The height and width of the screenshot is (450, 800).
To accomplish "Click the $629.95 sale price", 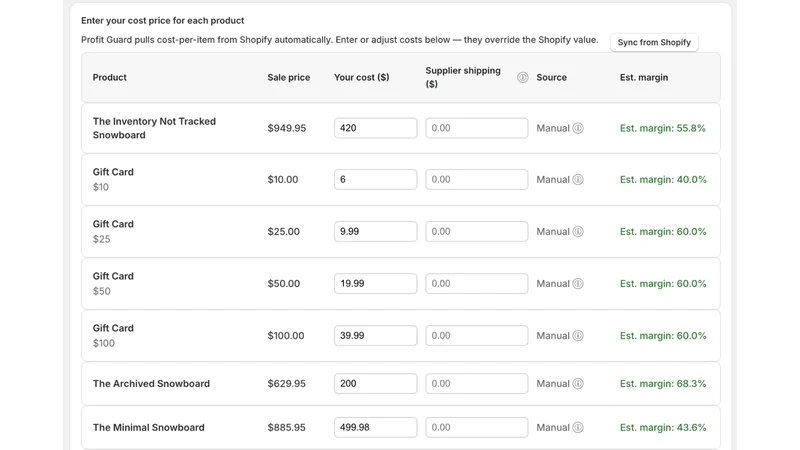I will (x=287, y=384).
